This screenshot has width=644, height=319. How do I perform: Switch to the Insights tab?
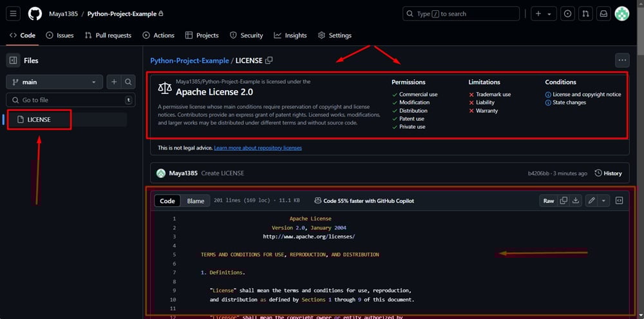[x=290, y=35]
